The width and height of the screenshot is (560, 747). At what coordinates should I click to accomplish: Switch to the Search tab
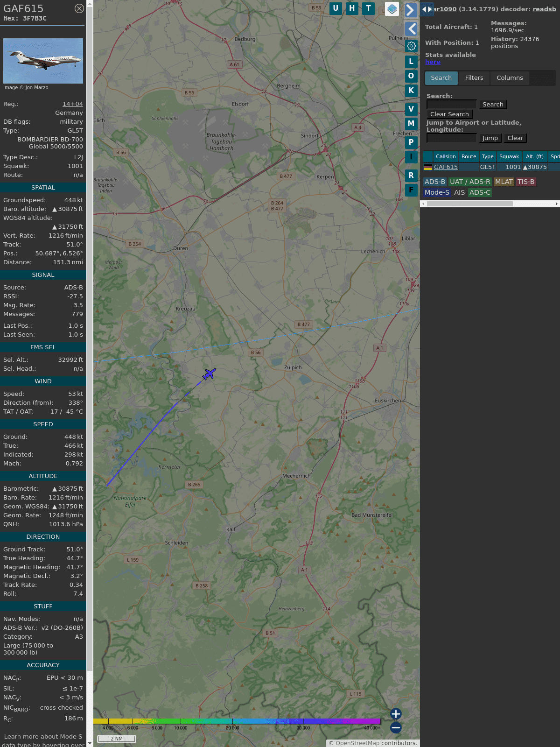tap(441, 78)
